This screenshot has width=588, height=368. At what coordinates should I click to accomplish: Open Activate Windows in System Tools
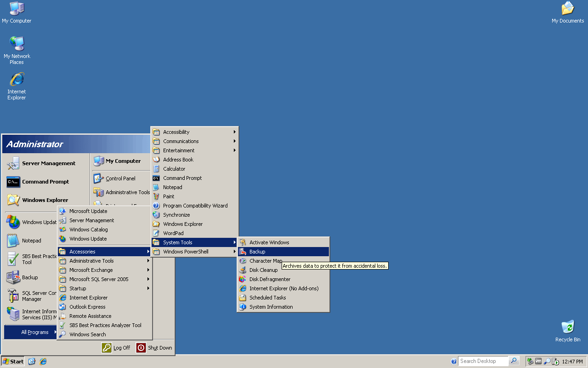(283, 242)
